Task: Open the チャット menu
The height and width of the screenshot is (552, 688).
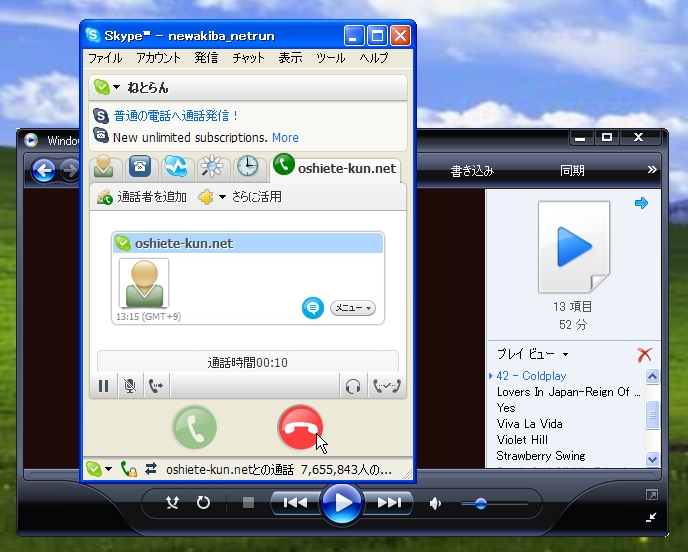Action: pos(248,58)
